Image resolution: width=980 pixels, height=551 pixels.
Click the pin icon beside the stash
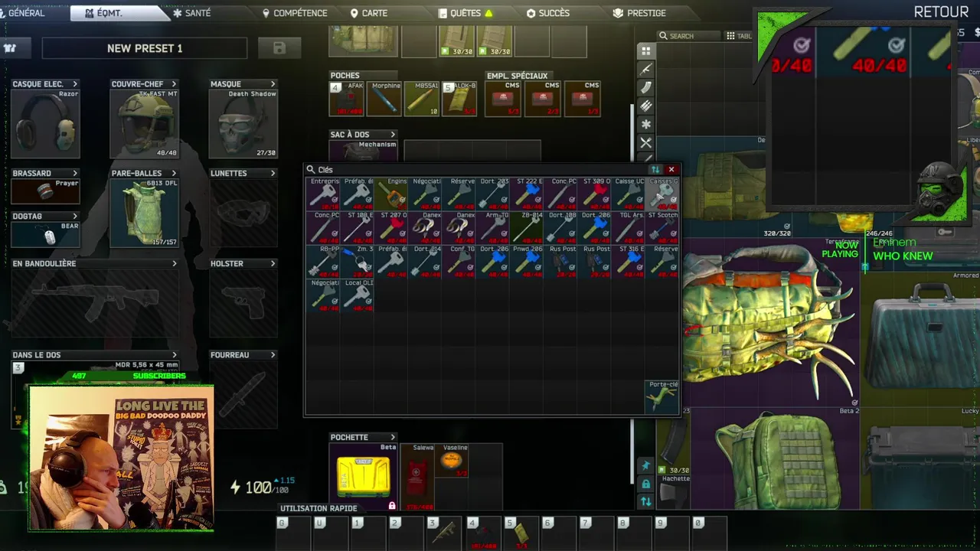[x=645, y=466]
